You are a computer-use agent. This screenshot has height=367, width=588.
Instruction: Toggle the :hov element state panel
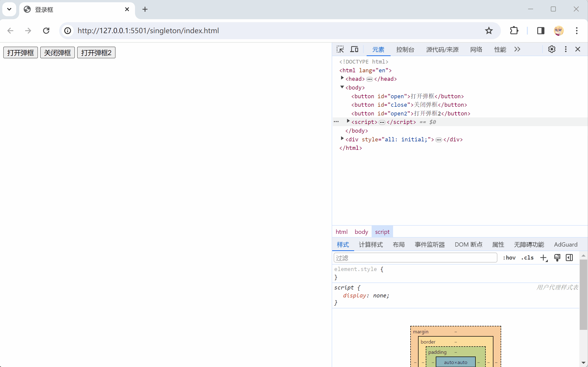click(x=509, y=258)
